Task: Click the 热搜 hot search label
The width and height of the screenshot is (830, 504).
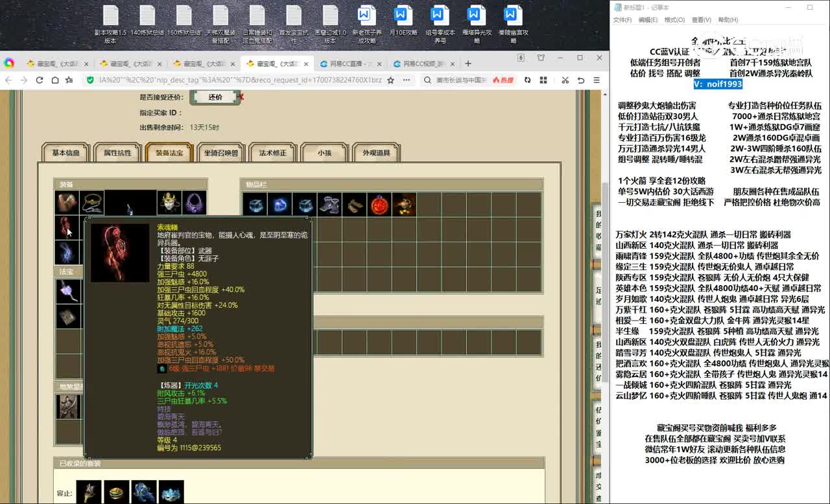Action: click(x=503, y=80)
